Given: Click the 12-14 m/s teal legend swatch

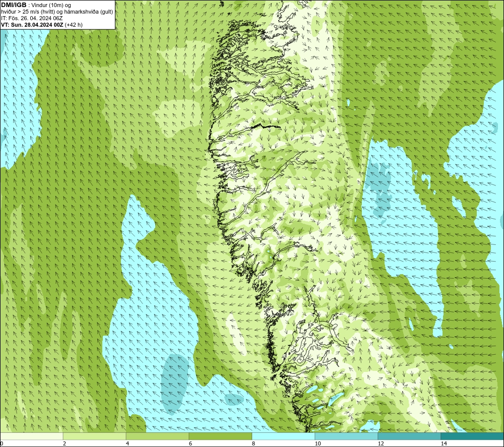Looking at the screenshot, I should tap(409, 436).
